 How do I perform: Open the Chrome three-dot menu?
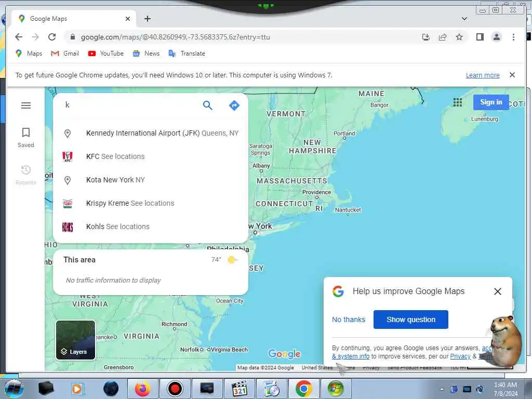(x=513, y=37)
